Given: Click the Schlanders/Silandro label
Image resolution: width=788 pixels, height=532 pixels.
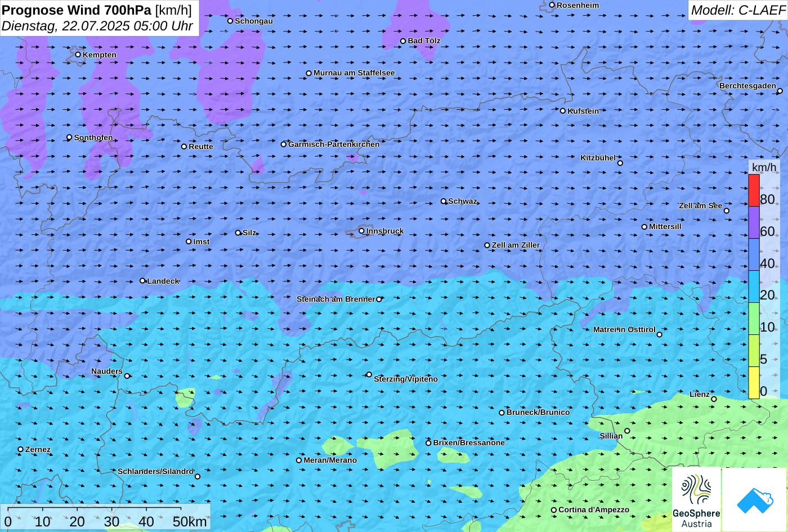Looking at the screenshot, I should 155,472.
